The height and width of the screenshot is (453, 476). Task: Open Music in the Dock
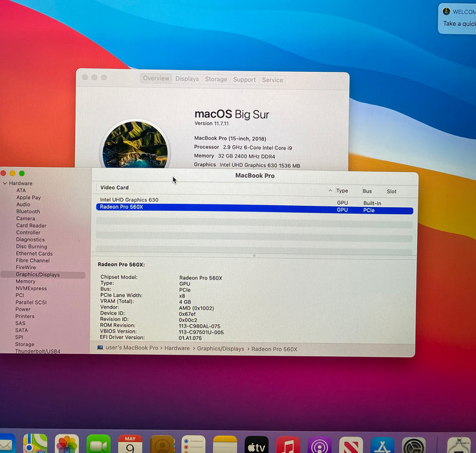click(288, 446)
